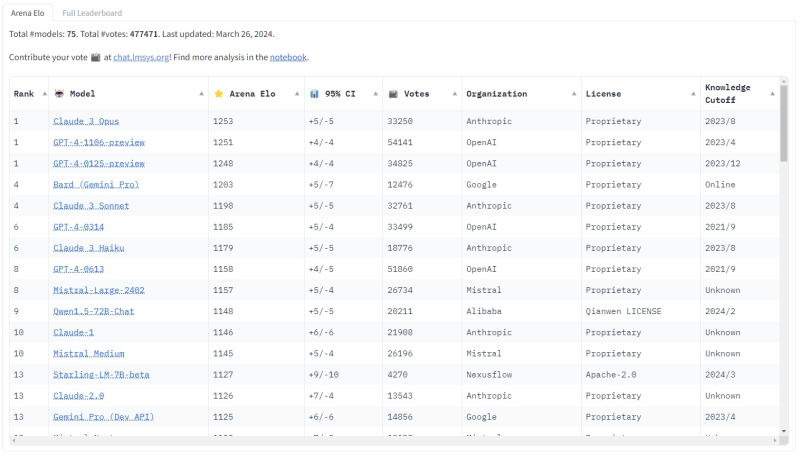Click the GPT-4-1106-preview model link

pyautogui.click(x=99, y=142)
